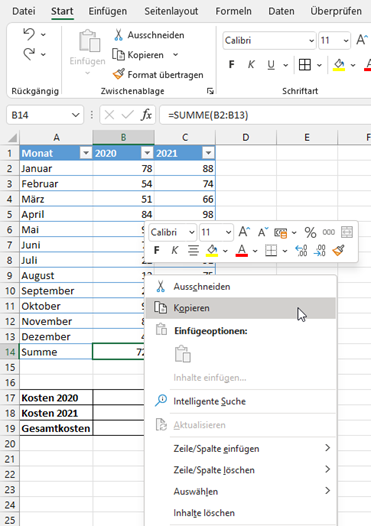Click the Redo arrow icon
This screenshot has height=526, width=371.
29,54
